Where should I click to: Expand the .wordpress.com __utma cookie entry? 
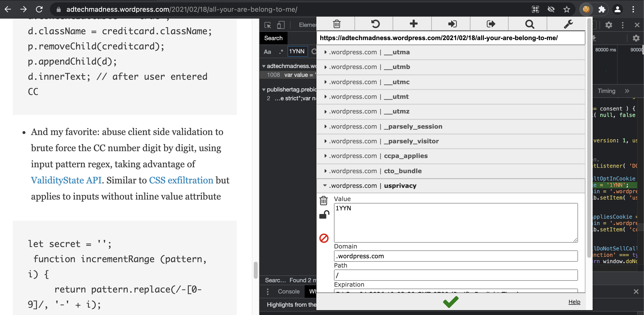pyautogui.click(x=325, y=52)
